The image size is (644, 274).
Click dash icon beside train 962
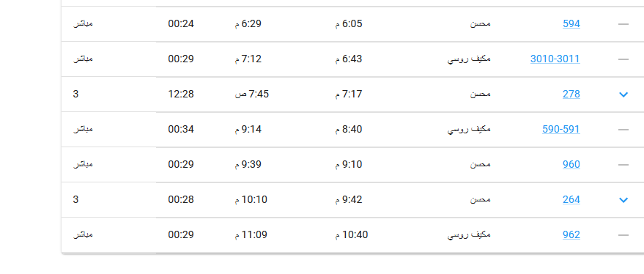pyautogui.click(x=623, y=235)
